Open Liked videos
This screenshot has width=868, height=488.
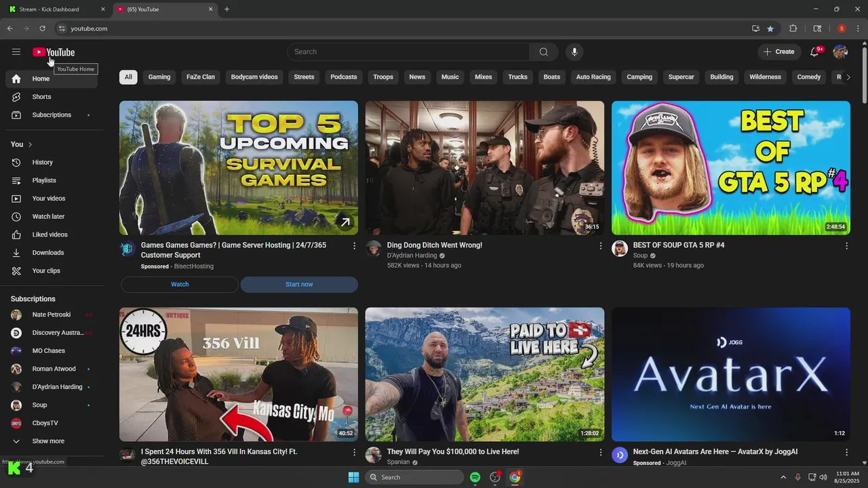pos(52,235)
